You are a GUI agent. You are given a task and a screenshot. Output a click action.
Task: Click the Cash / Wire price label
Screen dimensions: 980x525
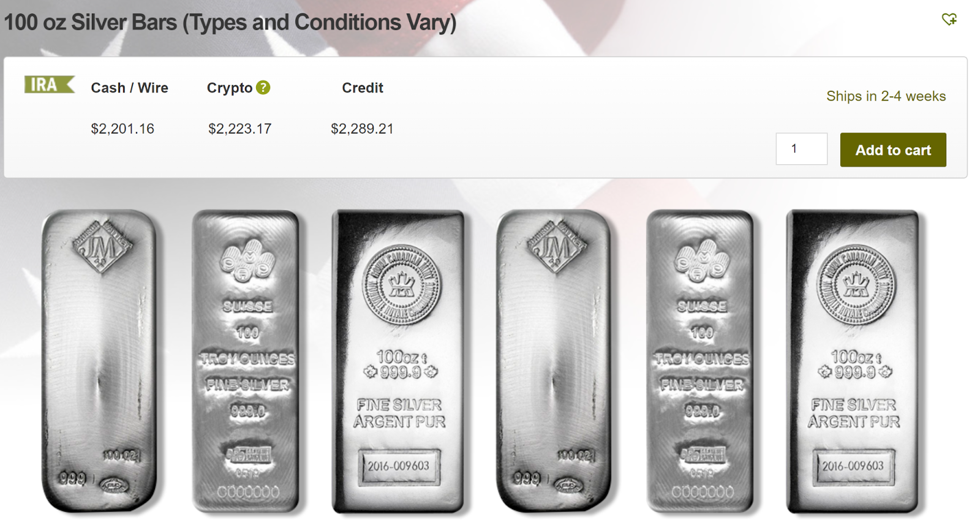click(x=129, y=88)
